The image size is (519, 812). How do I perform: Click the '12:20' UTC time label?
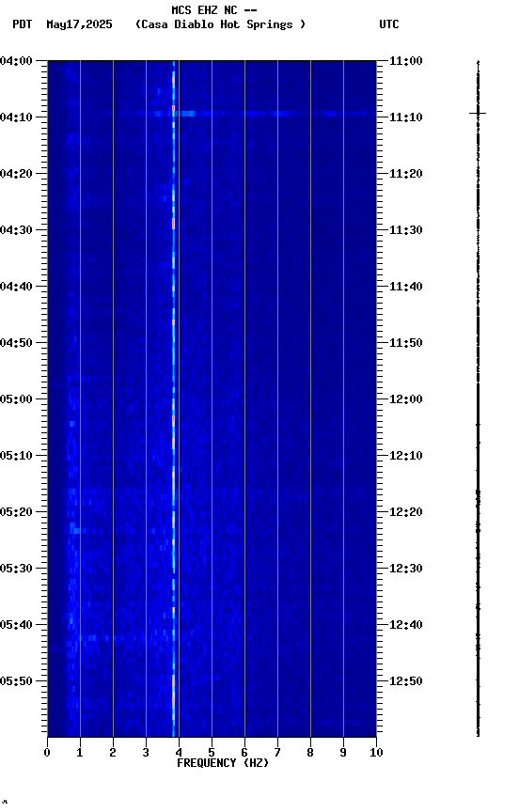coord(406,513)
